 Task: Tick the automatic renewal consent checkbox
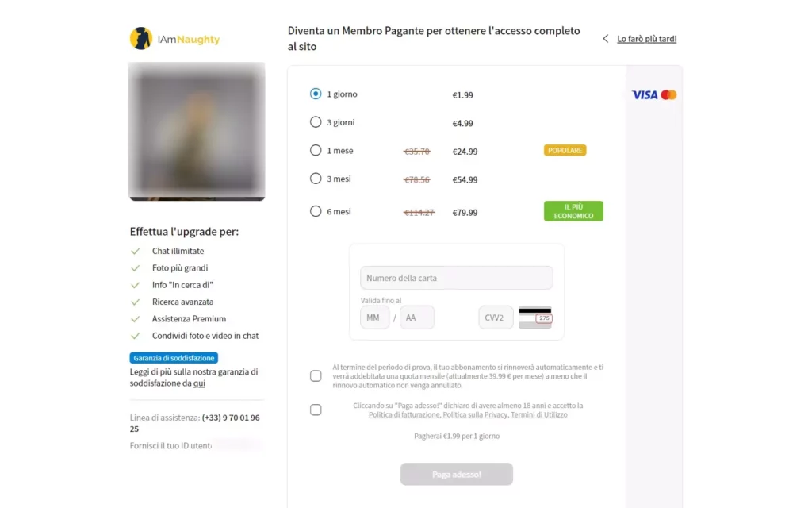[316, 375]
